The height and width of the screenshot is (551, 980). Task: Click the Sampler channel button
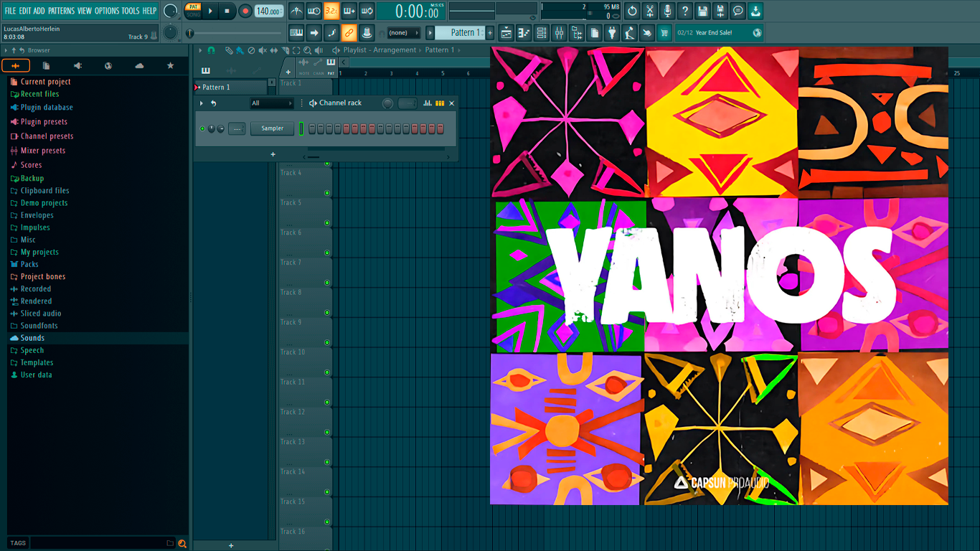tap(272, 128)
